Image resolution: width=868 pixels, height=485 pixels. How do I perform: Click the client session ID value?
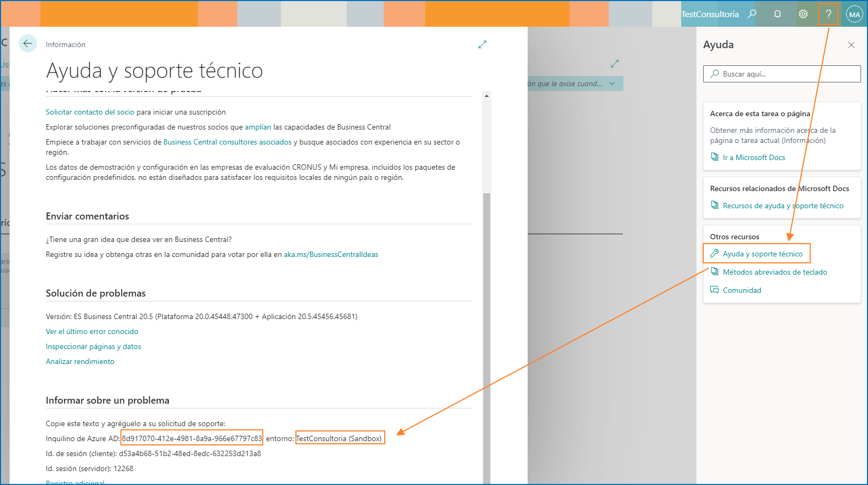[x=190, y=453]
